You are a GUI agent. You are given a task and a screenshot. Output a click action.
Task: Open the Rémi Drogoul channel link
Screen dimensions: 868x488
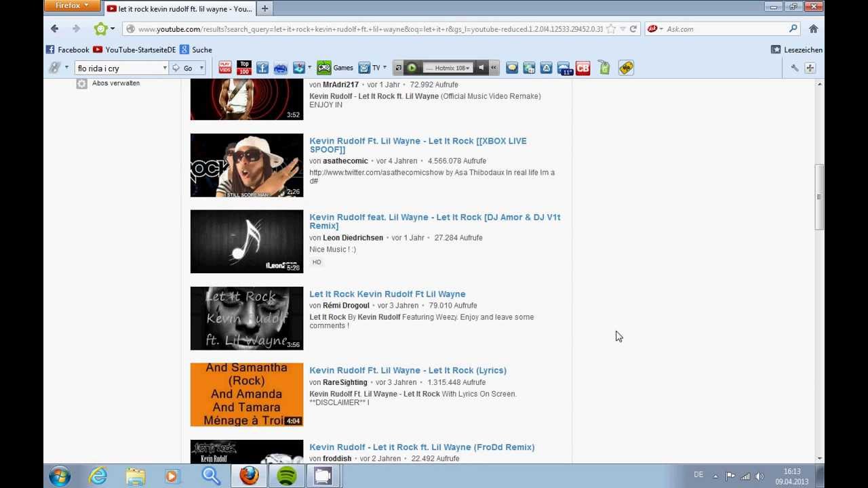coord(346,306)
